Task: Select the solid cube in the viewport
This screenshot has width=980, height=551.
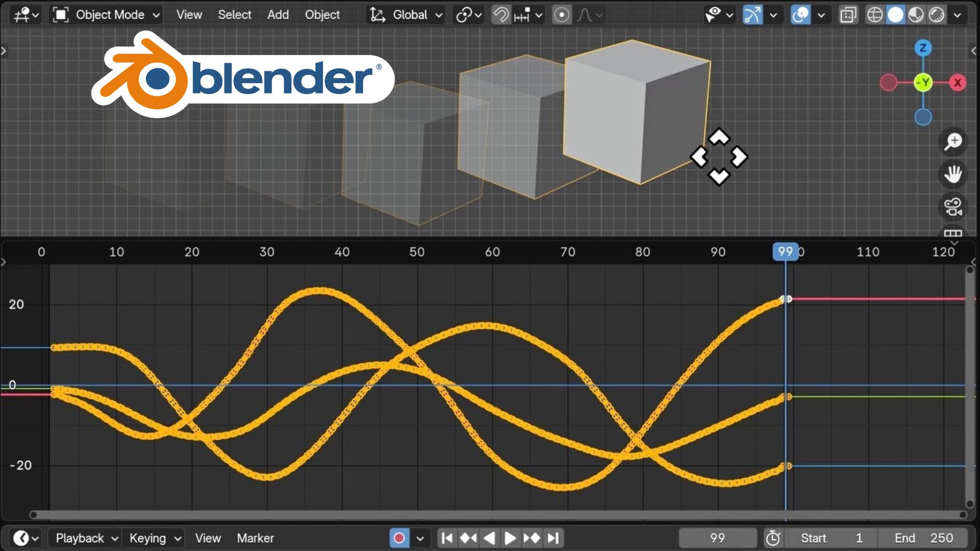Action: point(636,111)
